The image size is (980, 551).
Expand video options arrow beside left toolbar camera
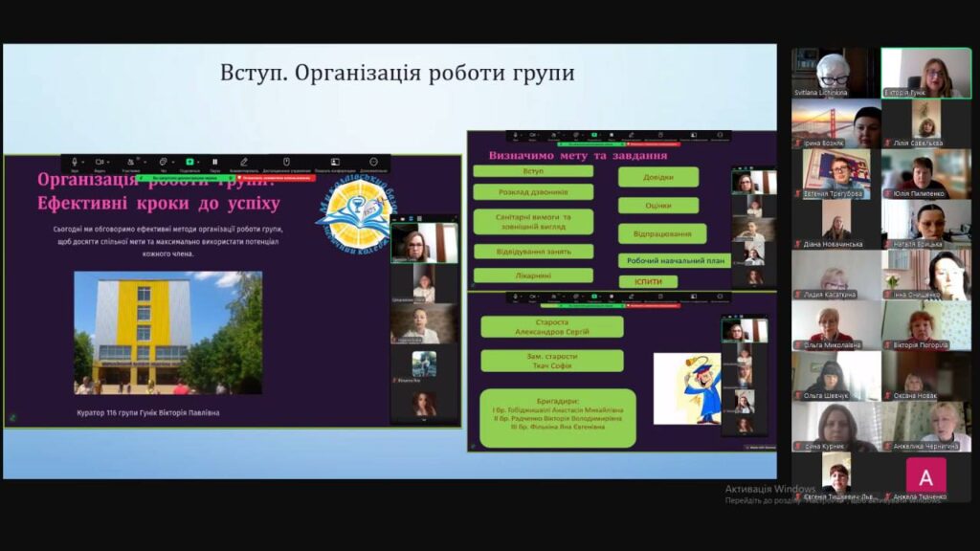click(110, 163)
